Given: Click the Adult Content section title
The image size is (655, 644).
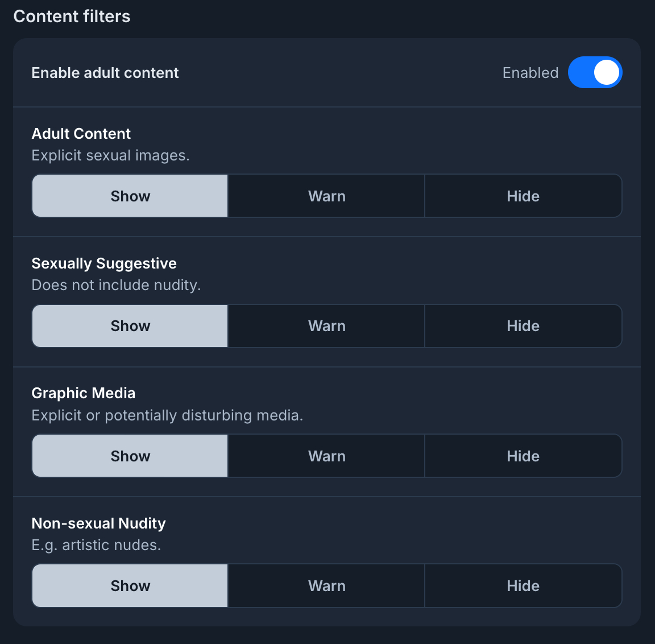Looking at the screenshot, I should coord(81,134).
